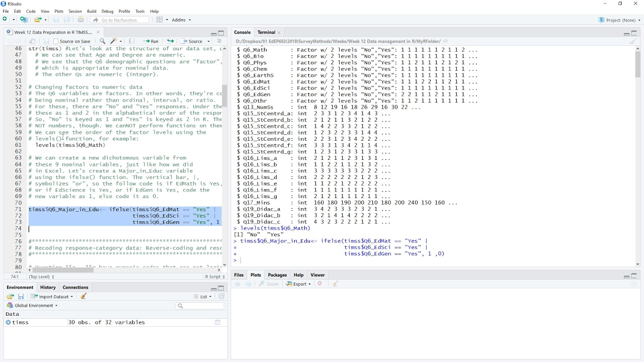644x362 pixels.
Task: Open the Profile menu
Action: [124, 11]
